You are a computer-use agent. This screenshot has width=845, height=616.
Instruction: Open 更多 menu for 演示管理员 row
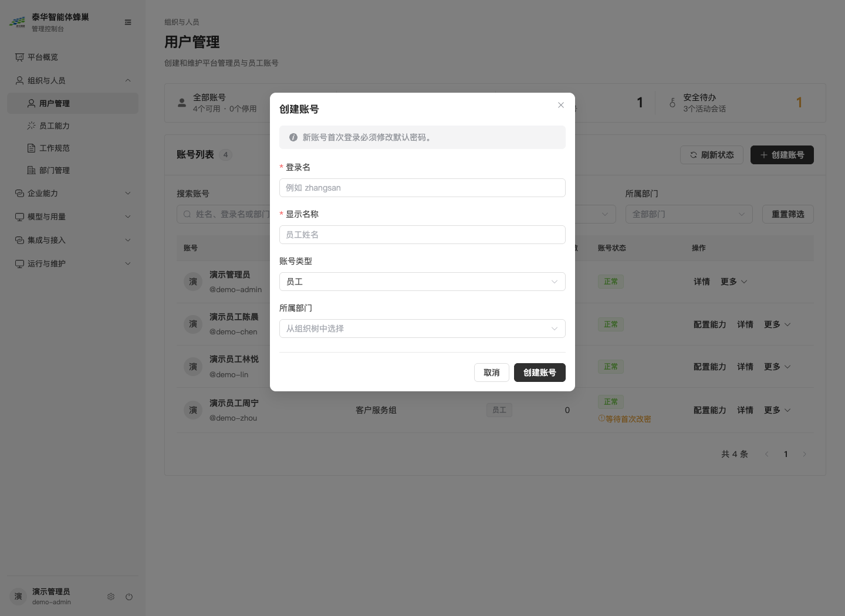(x=734, y=282)
